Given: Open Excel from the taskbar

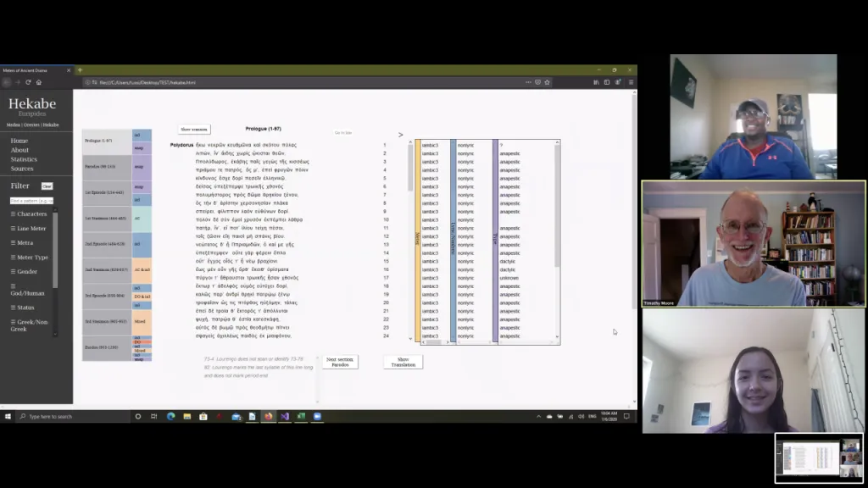Looking at the screenshot, I should click(x=301, y=417).
